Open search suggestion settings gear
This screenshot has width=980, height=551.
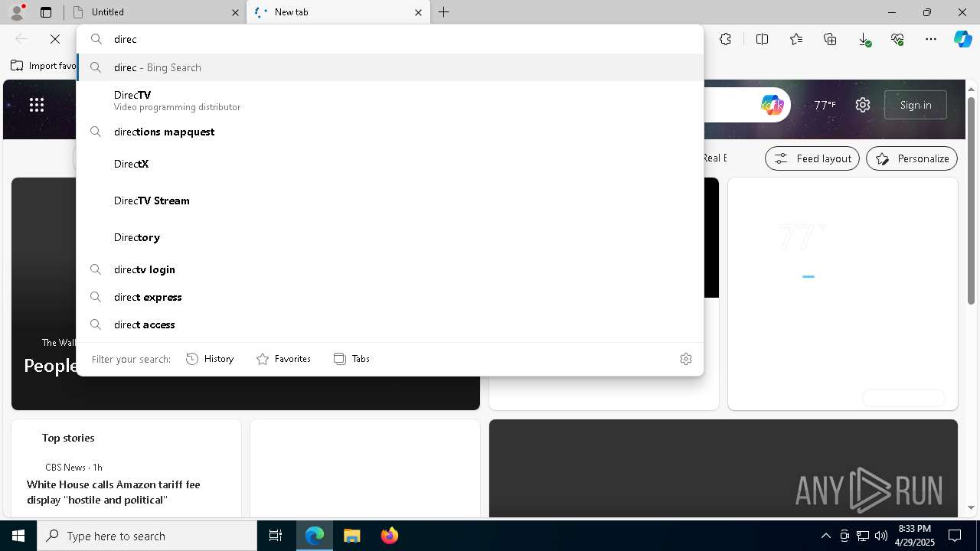(x=686, y=359)
